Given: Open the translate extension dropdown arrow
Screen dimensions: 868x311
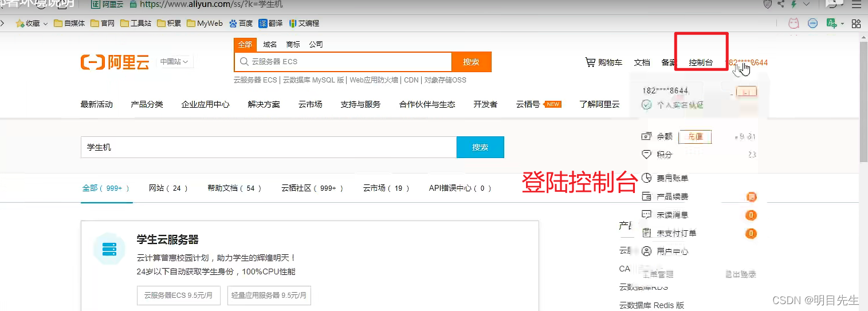Looking at the screenshot, I should (842, 24).
